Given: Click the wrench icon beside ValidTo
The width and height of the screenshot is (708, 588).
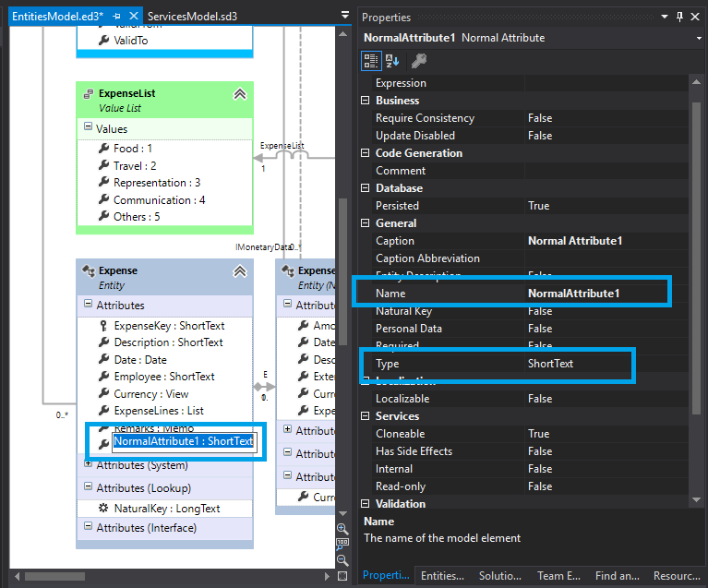Looking at the screenshot, I should tap(104, 41).
